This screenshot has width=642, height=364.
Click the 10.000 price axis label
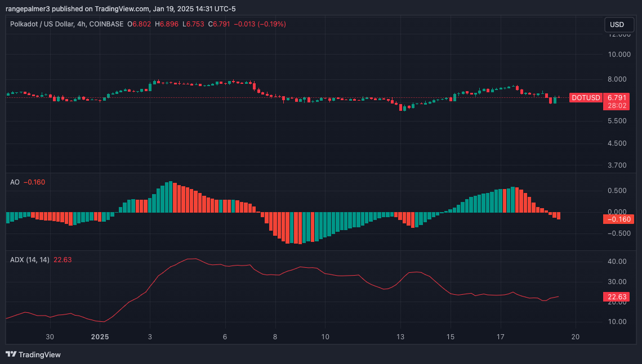pyautogui.click(x=619, y=55)
